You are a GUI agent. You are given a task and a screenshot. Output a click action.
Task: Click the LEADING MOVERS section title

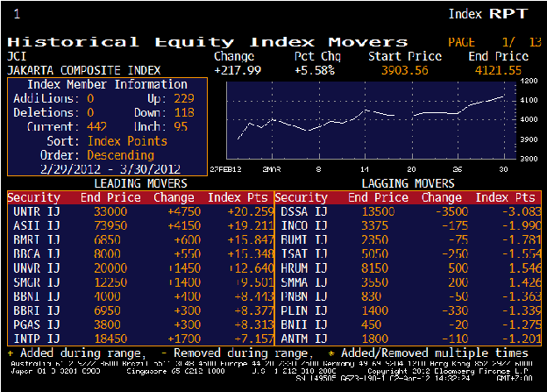pyautogui.click(x=140, y=183)
